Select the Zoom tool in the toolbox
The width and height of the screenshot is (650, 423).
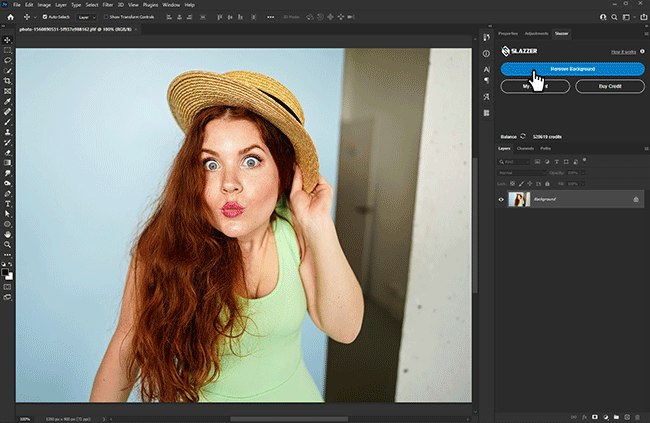(x=7, y=245)
